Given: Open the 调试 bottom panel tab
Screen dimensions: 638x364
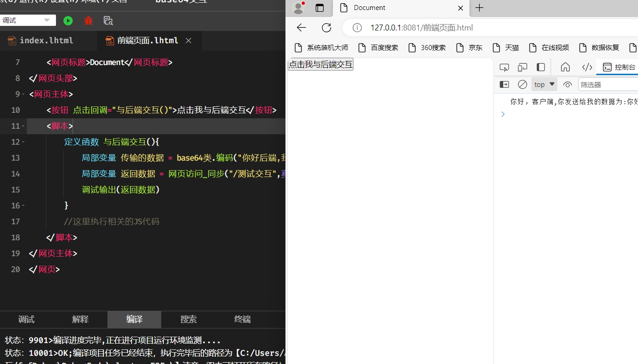Looking at the screenshot, I should [26, 319].
